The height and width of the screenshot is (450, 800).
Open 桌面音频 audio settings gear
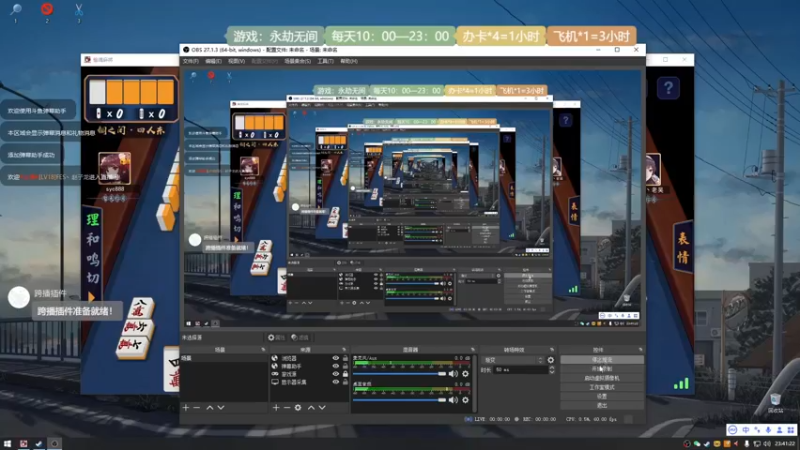pyautogui.click(x=465, y=400)
